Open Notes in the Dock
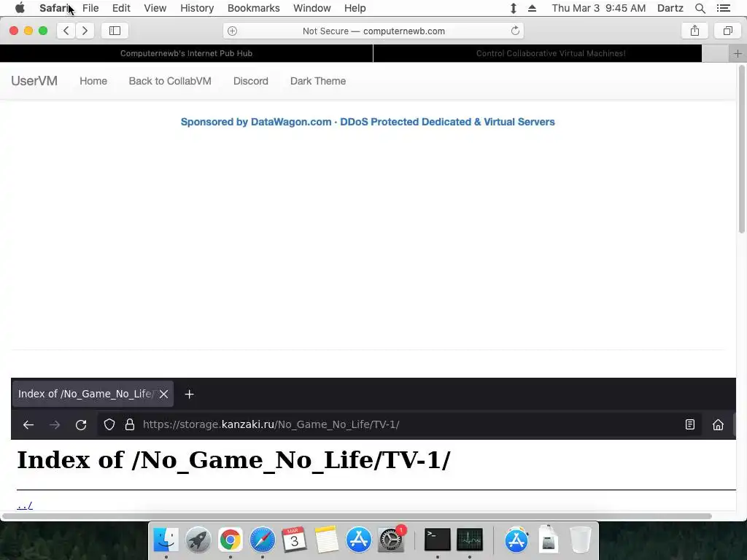 [326, 540]
